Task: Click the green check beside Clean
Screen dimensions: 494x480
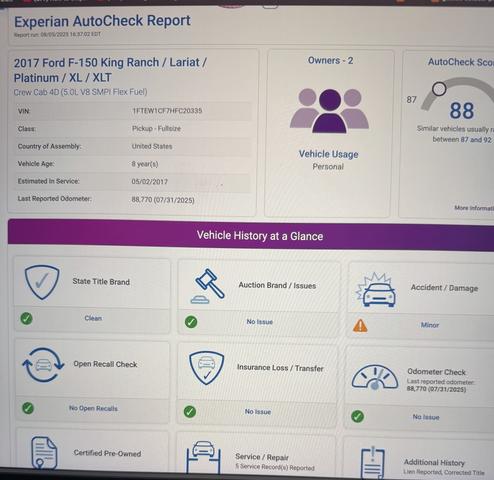Action: tap(27, 318)
